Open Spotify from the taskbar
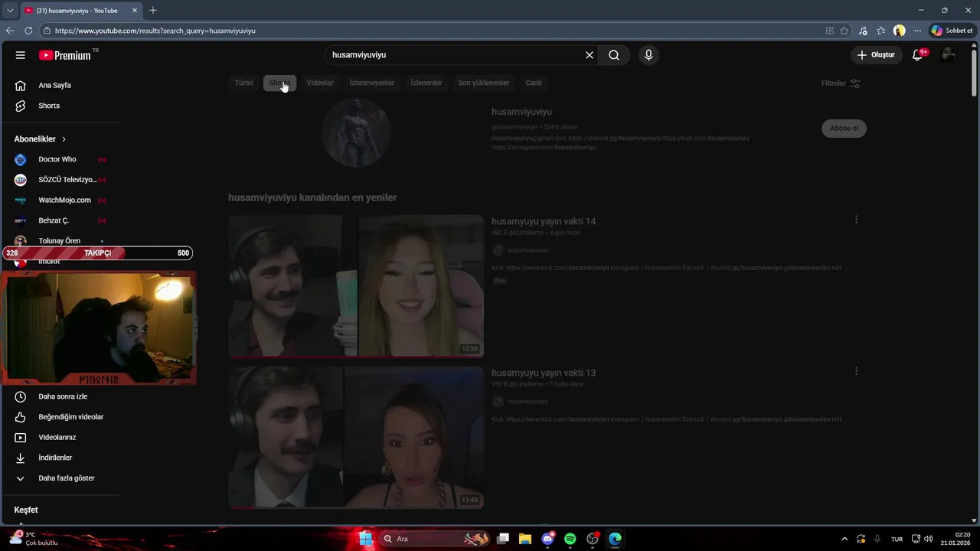980x551 pixels. (570, 539)
